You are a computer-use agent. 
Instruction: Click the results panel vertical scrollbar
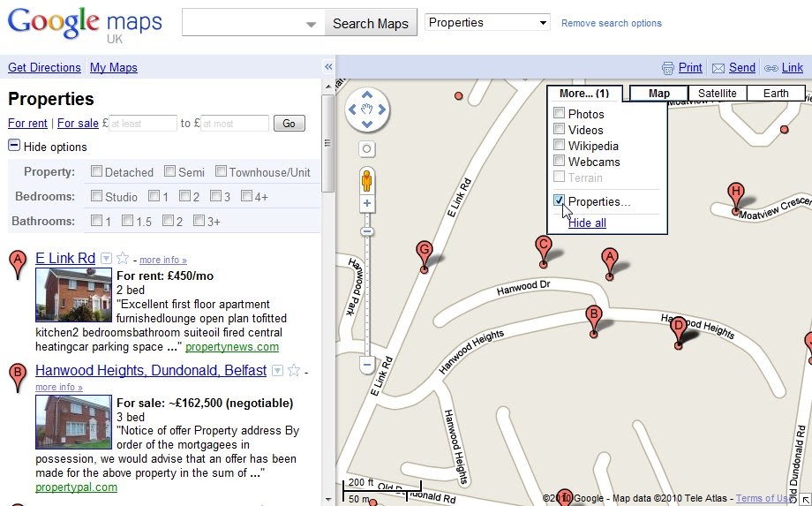point(327,143)
